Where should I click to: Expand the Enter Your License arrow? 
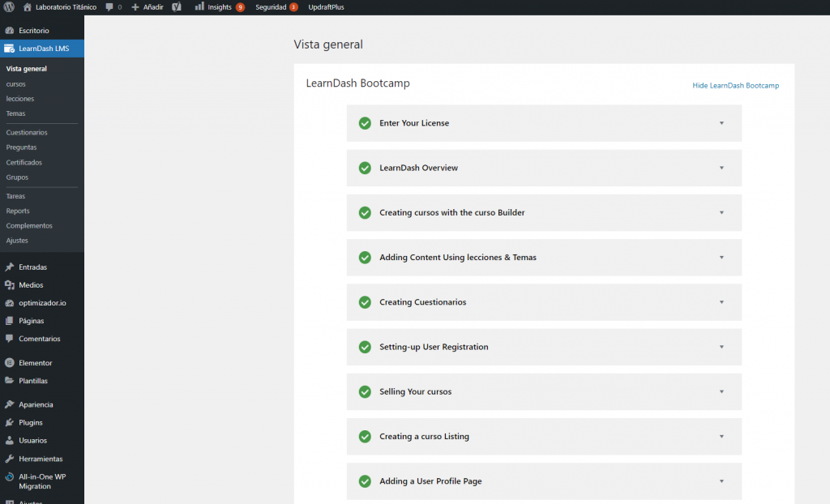click(721, 123)
